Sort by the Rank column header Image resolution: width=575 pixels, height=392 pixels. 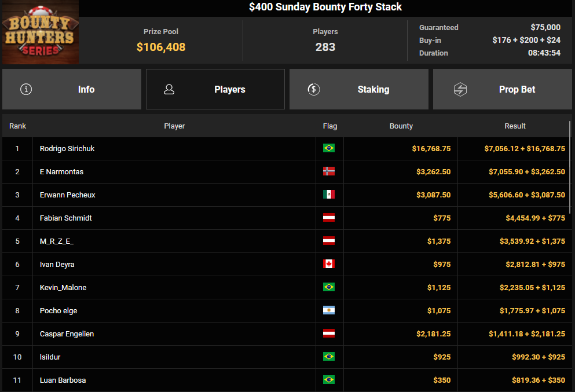coord(17,126)
